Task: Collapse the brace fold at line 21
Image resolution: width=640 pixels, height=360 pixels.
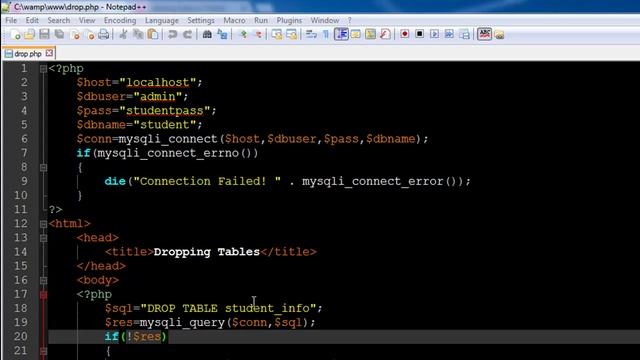Action: 43,351
